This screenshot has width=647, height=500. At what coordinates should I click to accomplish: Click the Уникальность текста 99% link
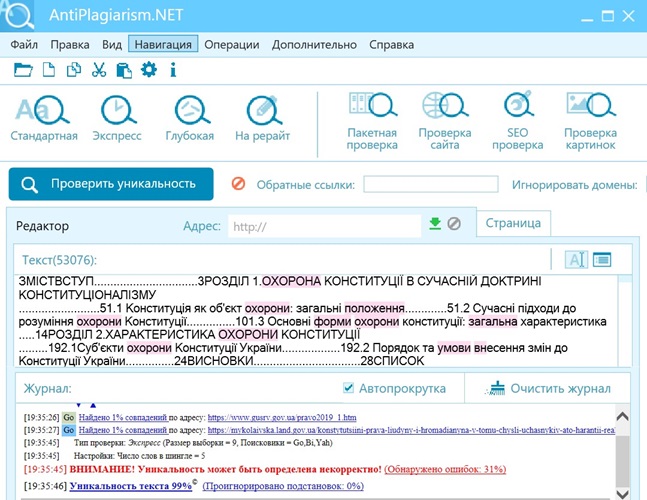(x=131, y=486)
